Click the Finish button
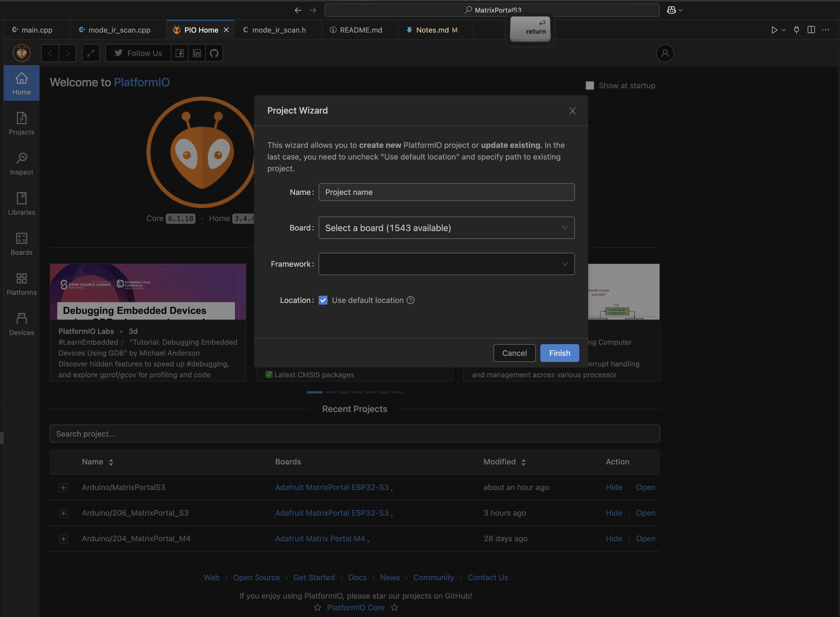 coord(559,353)
